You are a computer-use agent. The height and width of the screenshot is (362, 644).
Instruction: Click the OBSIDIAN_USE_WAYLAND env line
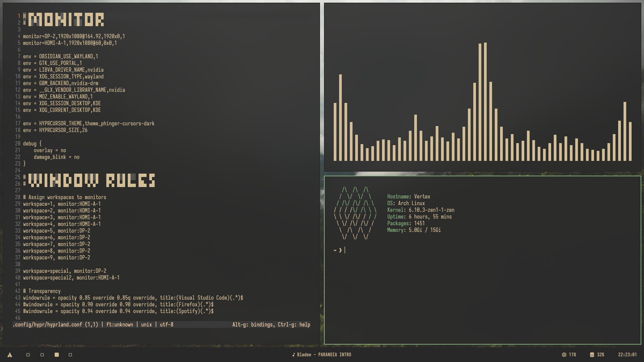(x=60, y=56)
